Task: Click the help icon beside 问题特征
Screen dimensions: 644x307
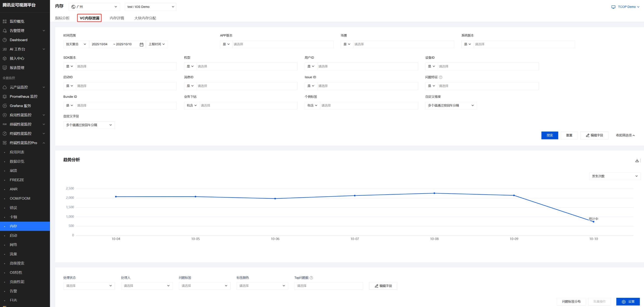Action: pos(441,77)
